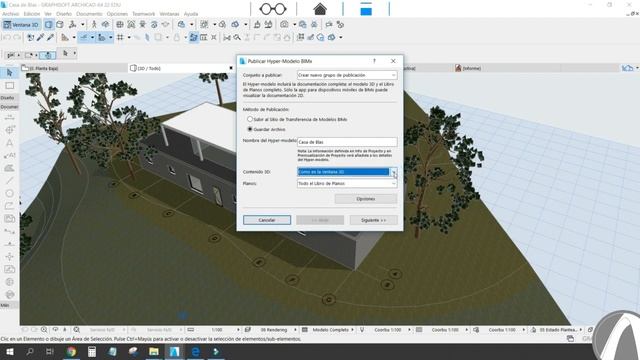
Task: Click the walking person explore icon
Action: point(94,24)
